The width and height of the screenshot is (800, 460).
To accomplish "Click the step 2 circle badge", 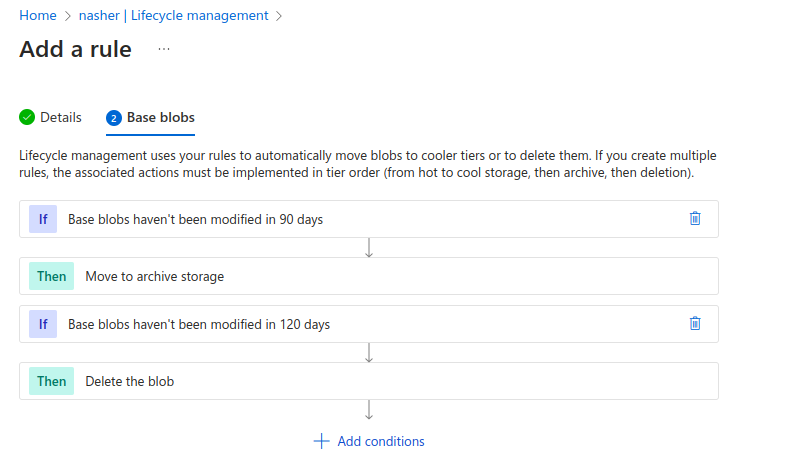I will [x=113, y=118].
